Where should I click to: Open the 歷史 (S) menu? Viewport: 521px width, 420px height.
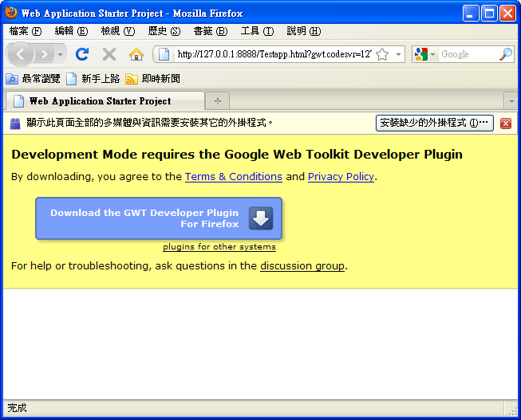click(164, 31)
